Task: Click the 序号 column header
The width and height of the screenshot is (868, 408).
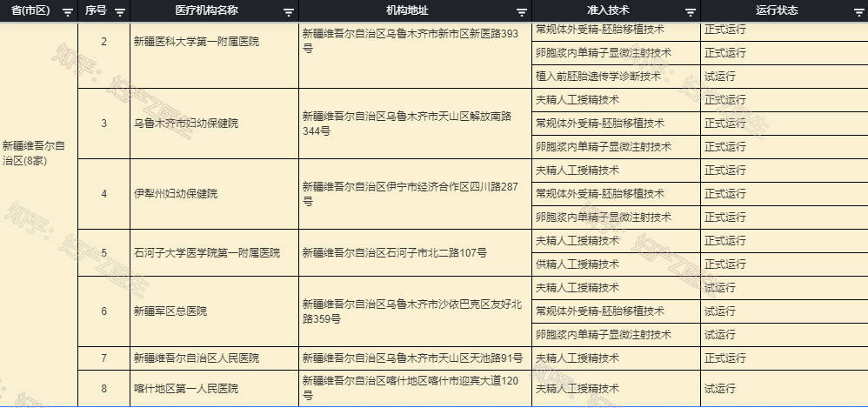Action: point(104,11)
